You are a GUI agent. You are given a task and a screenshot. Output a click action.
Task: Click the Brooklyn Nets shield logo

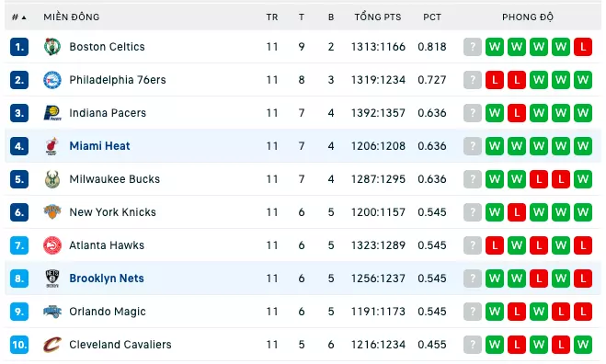[52, 279]
